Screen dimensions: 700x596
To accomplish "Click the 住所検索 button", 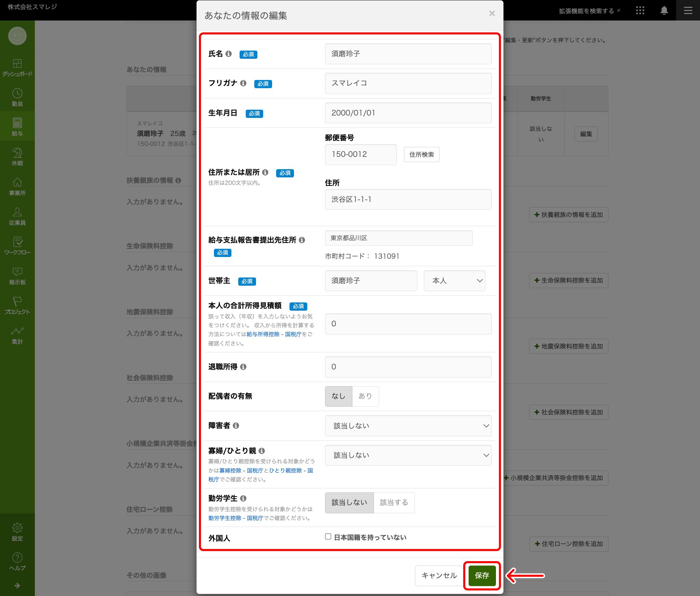I will pos(421,154).
